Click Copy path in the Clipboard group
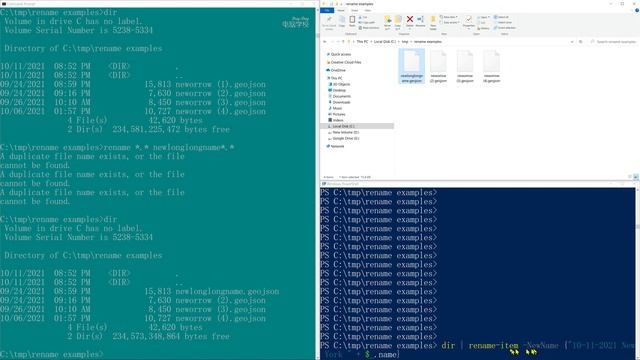Image resolution: width=640 pixels, height=360 pixels. click(367, 22)
